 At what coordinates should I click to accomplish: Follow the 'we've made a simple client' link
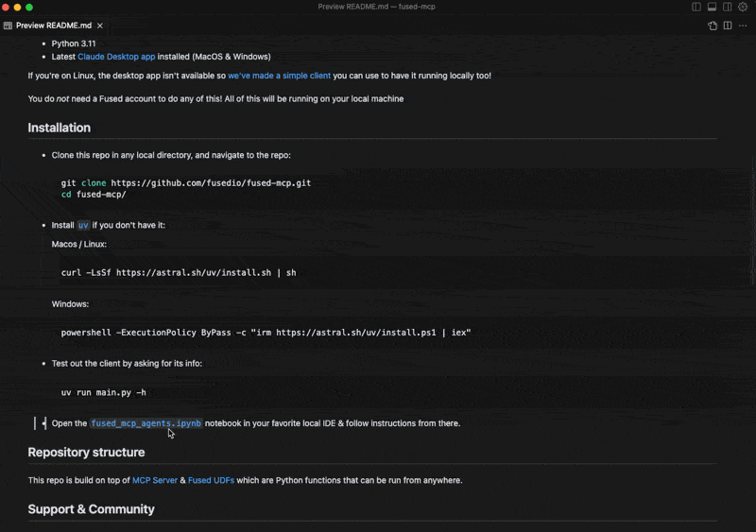click(x=279, y=76)
